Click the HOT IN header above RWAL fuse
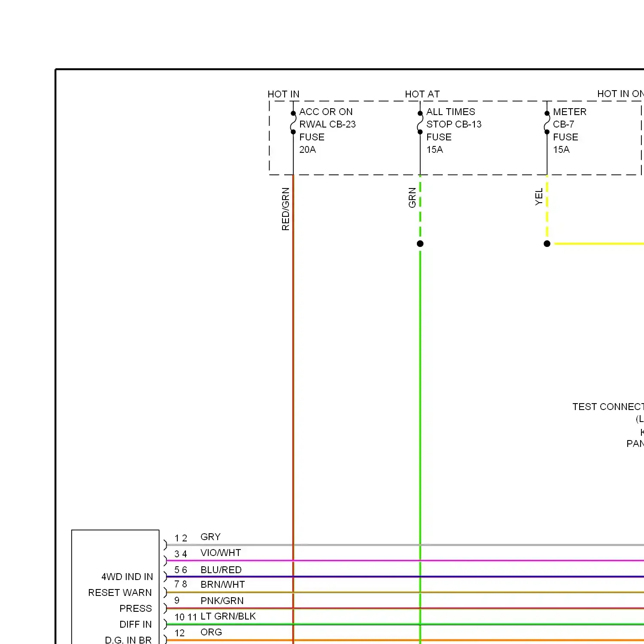Image resolution: width=644 pixels, height=644 pixels. pos(283,94)
